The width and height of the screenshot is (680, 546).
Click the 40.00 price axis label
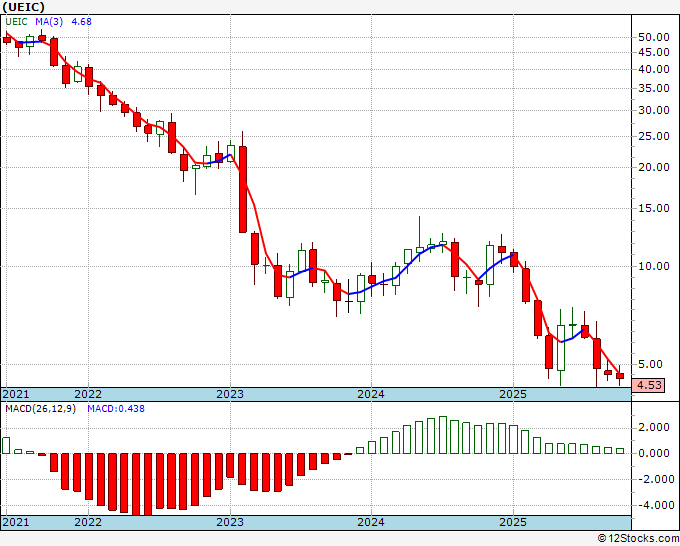coord(654,69)
